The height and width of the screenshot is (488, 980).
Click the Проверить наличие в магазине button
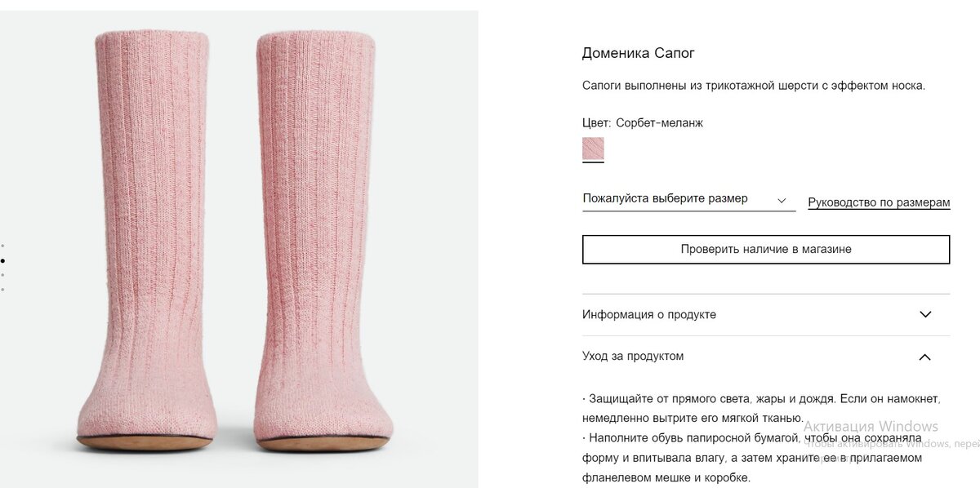click(x=766, y=250)
